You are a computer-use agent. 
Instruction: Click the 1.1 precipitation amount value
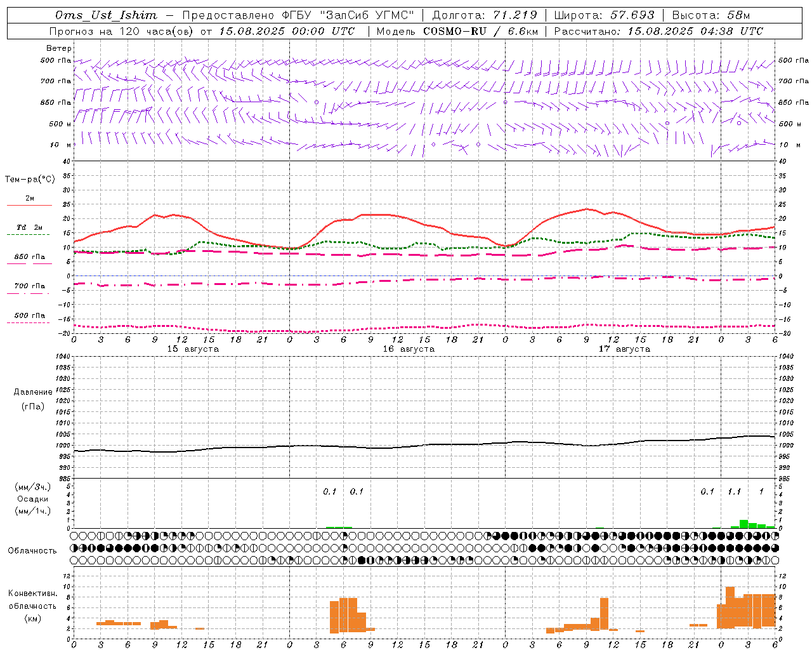tap(734, 492)
